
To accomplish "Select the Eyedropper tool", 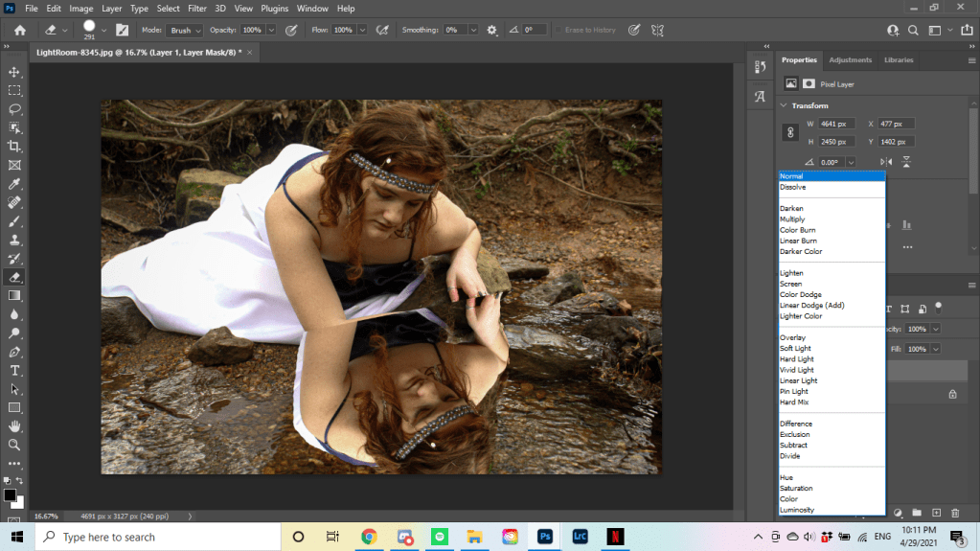I will [14, 183].
